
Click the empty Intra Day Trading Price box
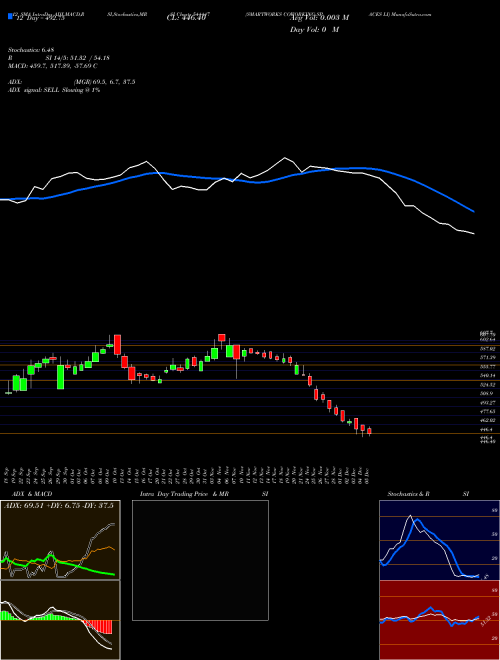coord(200,560)
